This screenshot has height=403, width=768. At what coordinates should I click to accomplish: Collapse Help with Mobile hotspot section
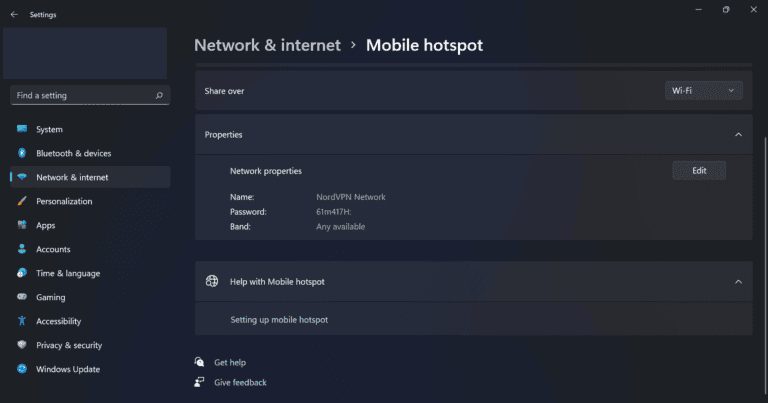coord(738,282)
